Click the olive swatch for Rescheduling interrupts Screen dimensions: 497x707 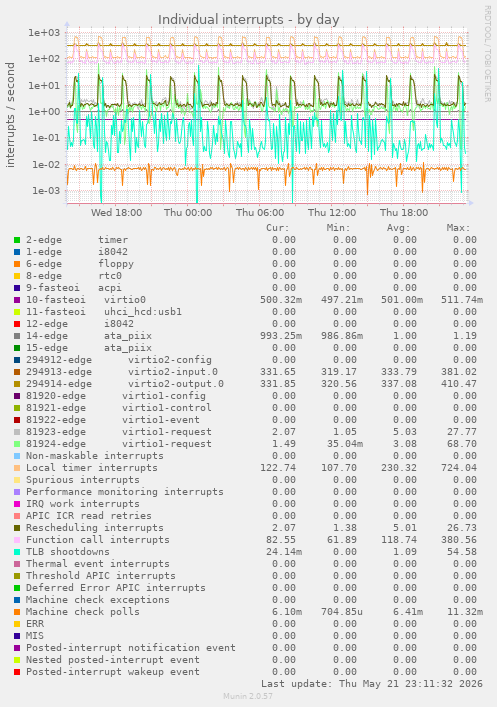pyautogui.click(x=17, y=528)
